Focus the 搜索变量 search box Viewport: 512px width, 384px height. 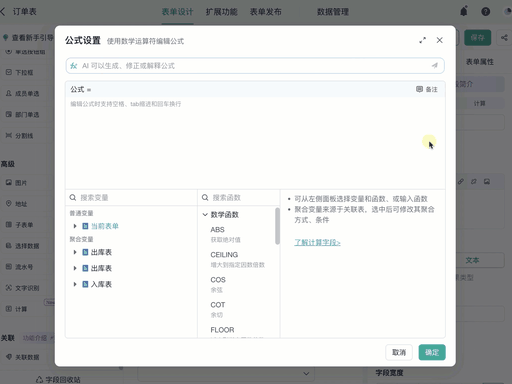point(131,198)
